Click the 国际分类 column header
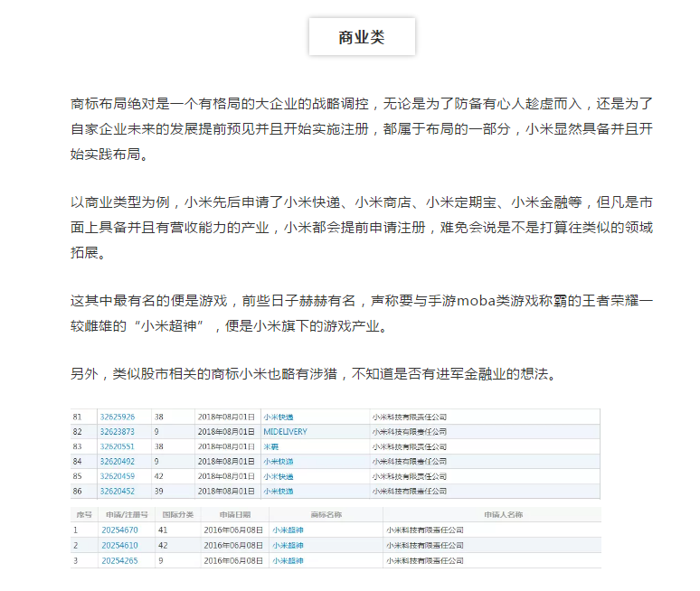Viewport: 700px width, 591px height. (177, 515)
